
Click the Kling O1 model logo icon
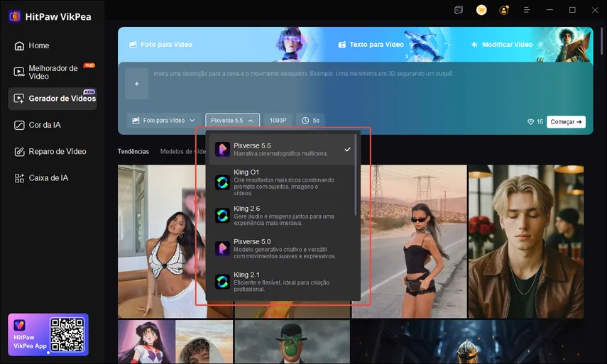pyautogui.click(x=222, y=182)
